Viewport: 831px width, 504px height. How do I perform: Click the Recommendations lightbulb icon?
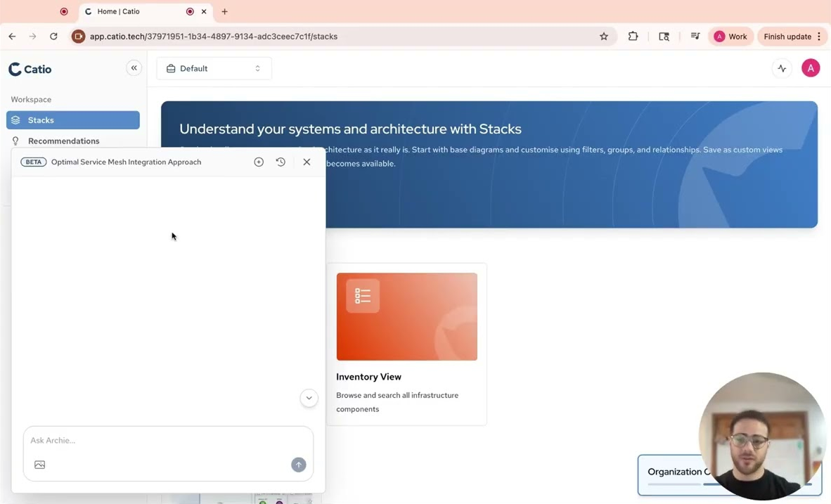point(16,141)
